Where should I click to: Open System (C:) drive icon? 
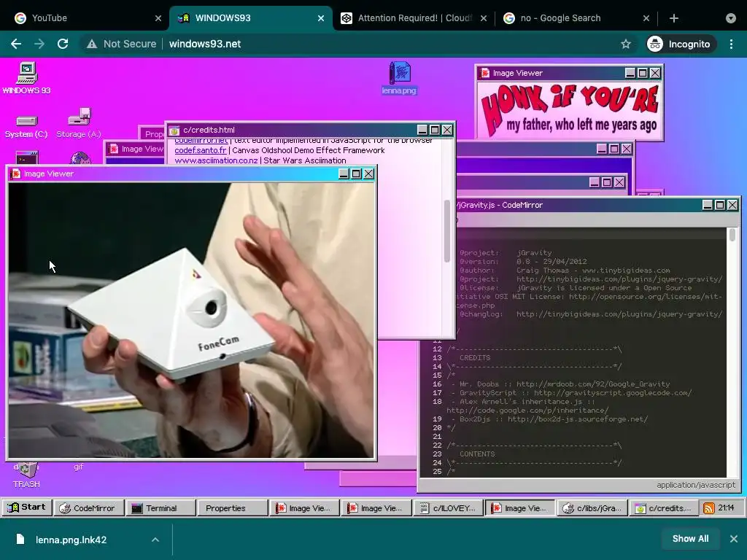pos(26,127)
